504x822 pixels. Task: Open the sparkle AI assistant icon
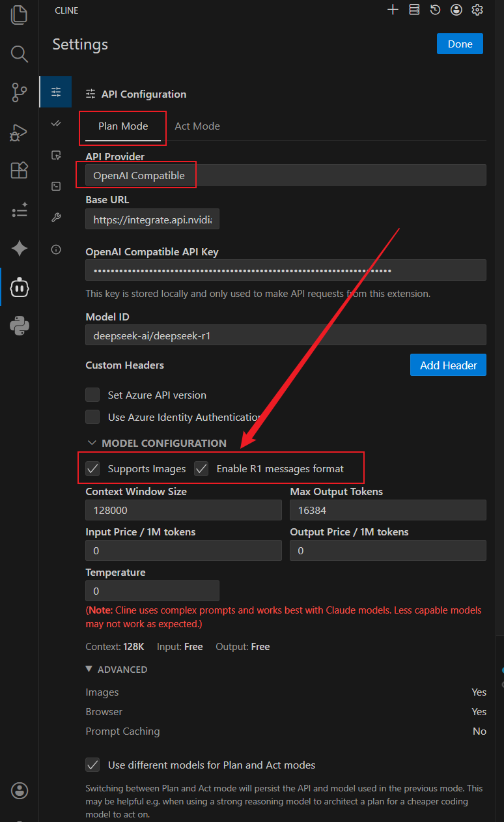click(x=19, y=248)
